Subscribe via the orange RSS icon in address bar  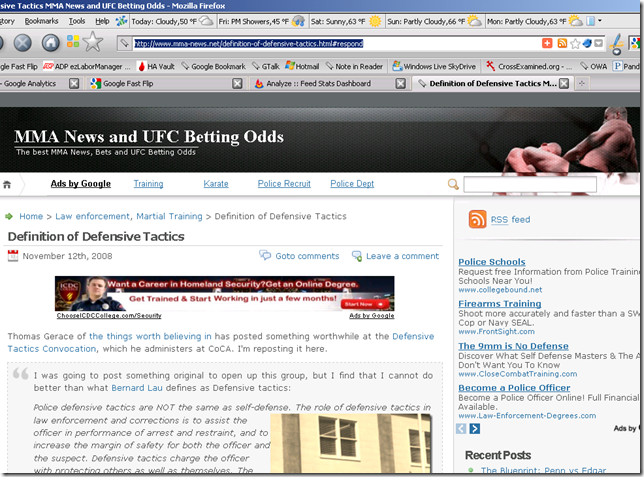point(562,43)
